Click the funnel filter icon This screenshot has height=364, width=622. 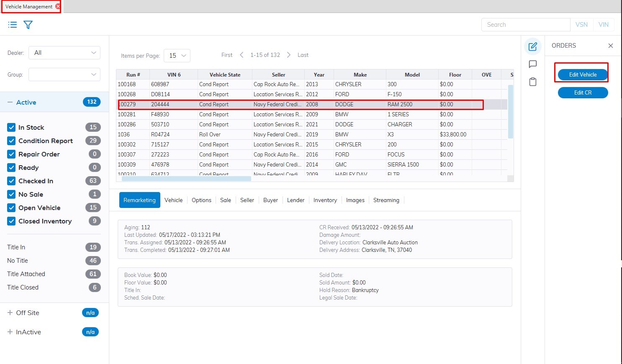pyautogui.click(x=28, y=25)
